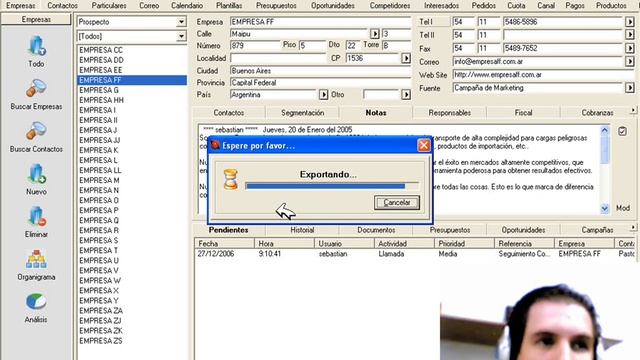Open the Competidores menu

pos(390,6)
